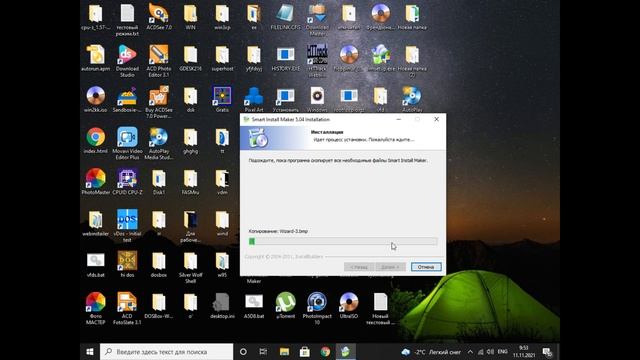Select the A508.bat batch file icon

tap(254, 306)
